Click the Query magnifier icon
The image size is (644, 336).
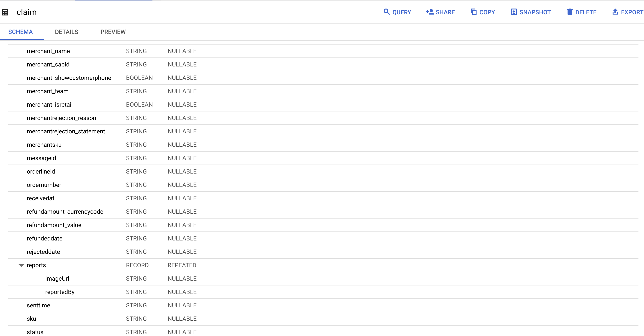(386, 12)
